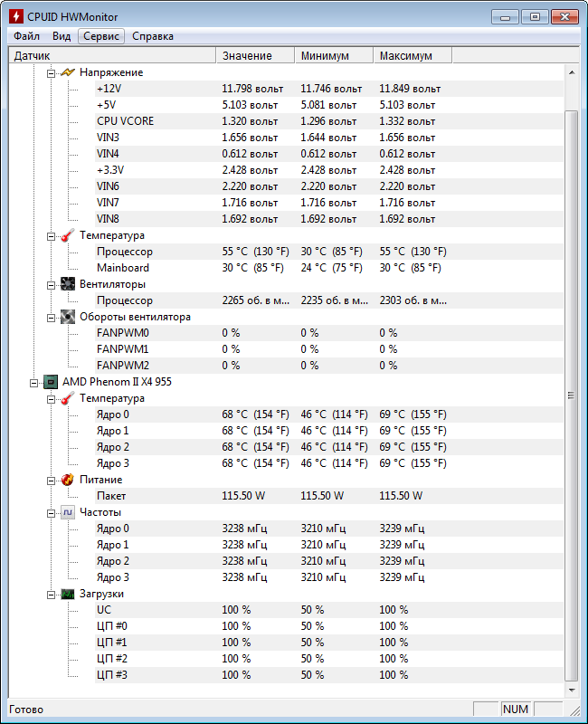The width and height of the screenshot is (588, 724).
Task: Click the lightning voltage icon beside Напряжение
Action: (x=67, y=72)
